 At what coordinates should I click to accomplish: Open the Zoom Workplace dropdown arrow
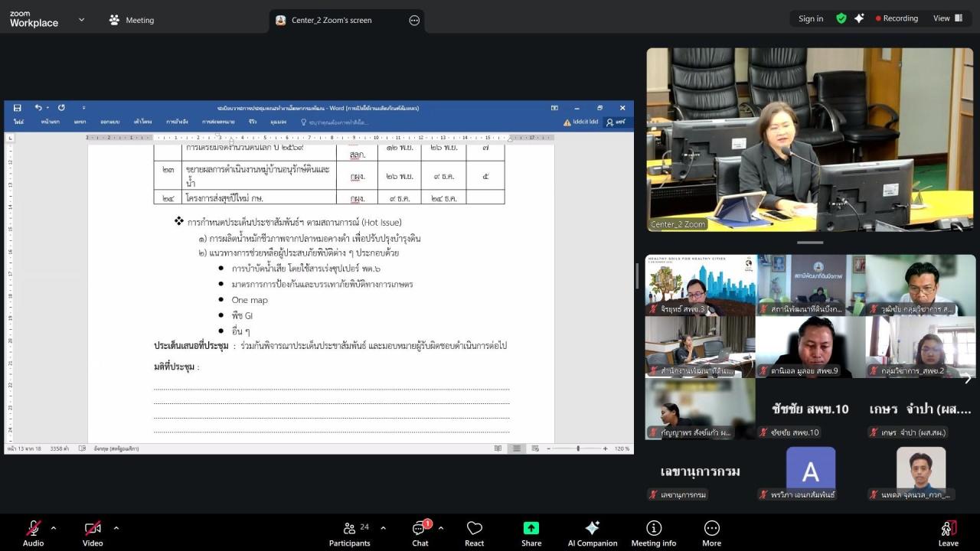[x=81, y=20]
